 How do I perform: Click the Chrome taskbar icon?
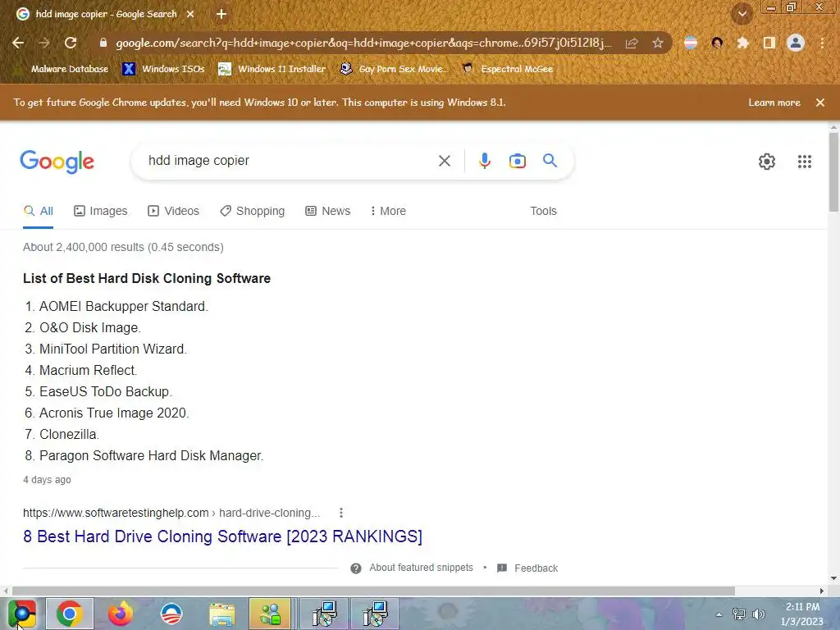[70, 614]
